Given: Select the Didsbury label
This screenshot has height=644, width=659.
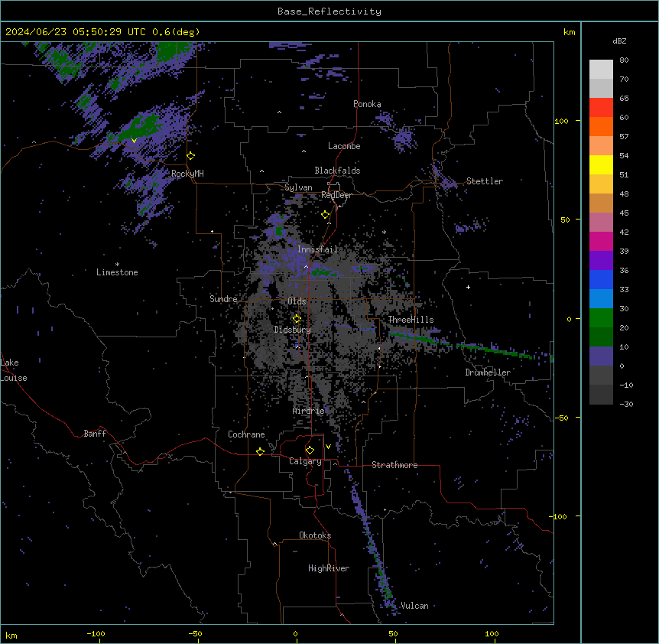Looking at the screenshot, I should (293, 330).
